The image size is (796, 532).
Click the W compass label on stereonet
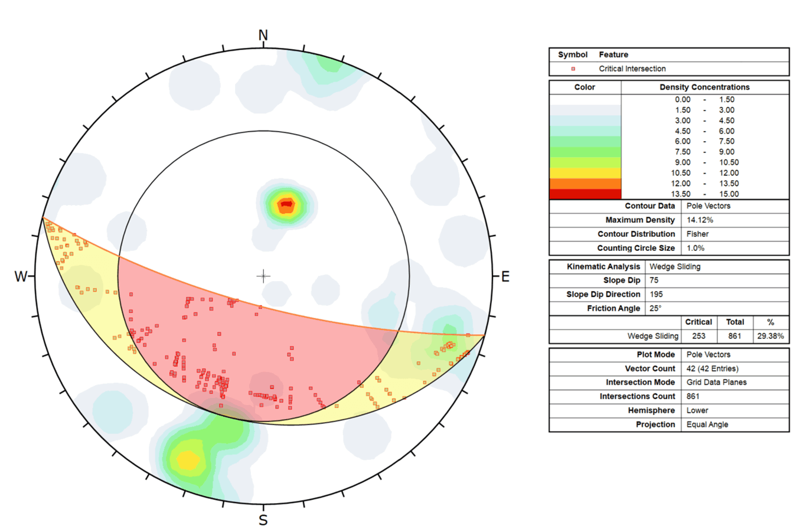21,276
